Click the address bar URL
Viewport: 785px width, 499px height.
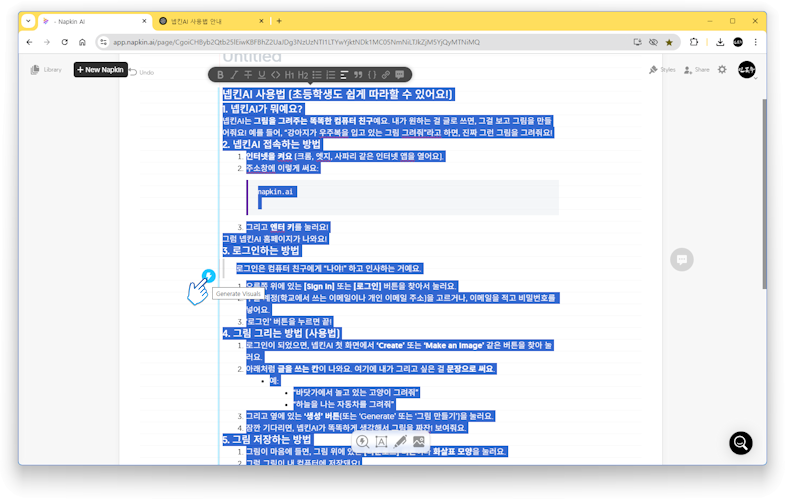pos(296,42)
